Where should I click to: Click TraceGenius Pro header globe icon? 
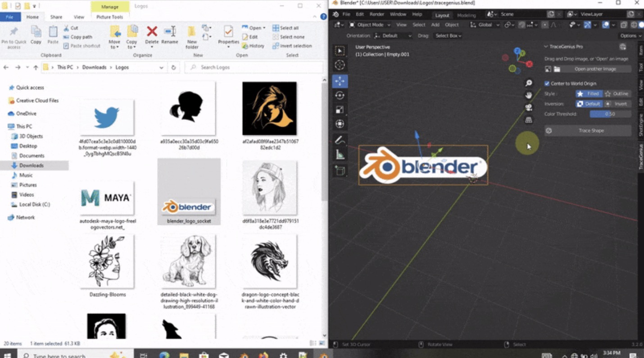click(x=623, y=46)
